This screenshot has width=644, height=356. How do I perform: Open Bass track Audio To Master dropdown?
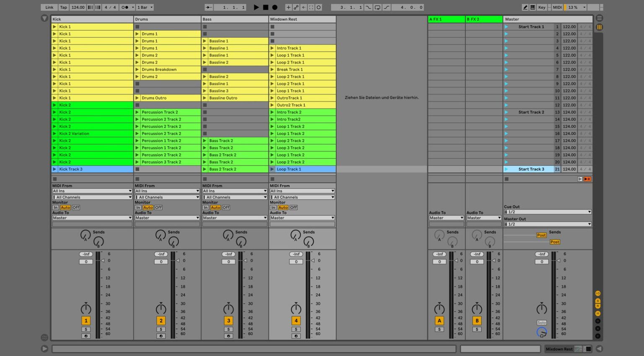click(234, 218)
